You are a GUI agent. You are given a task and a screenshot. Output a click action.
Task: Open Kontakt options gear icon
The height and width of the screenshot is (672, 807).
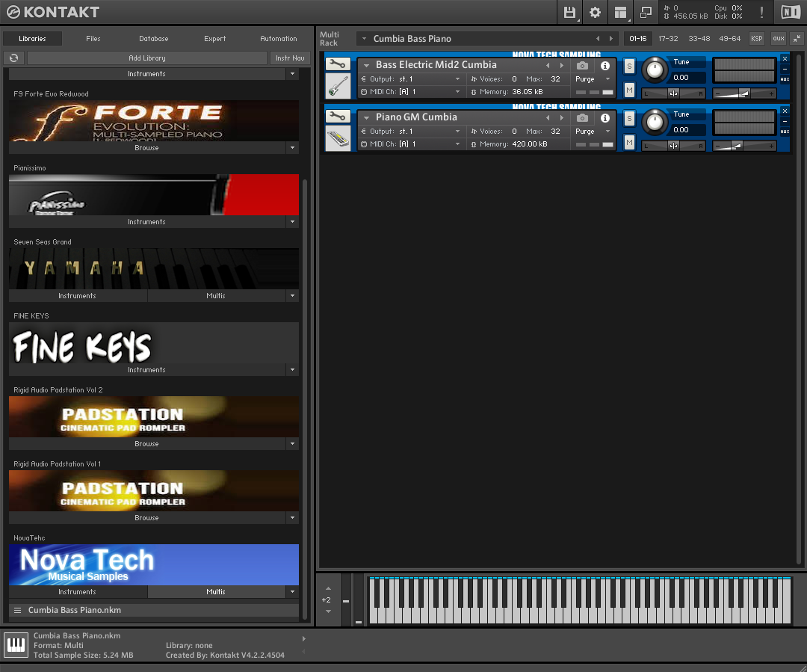595,13
